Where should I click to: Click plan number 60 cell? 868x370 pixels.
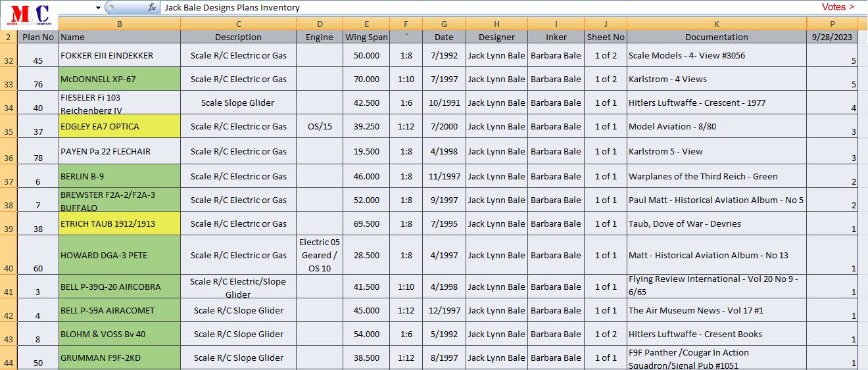[38, 255]
